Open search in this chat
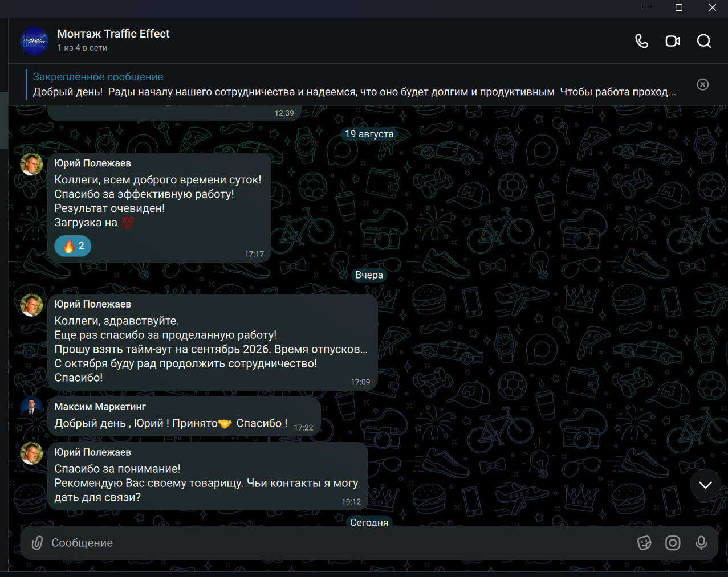This screenshot has height=577, width=728. tap(704, 41)
